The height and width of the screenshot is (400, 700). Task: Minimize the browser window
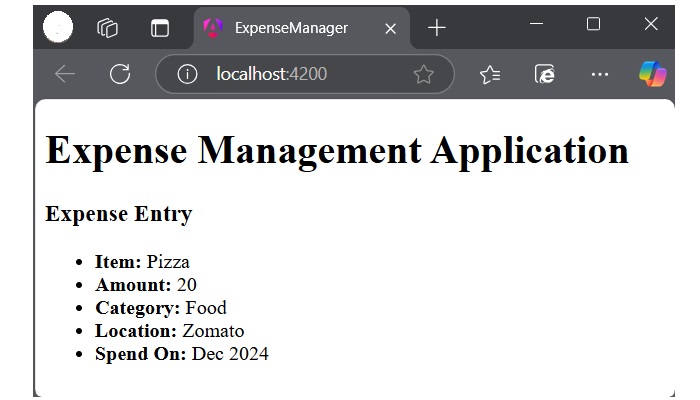(x=536, y=24)
